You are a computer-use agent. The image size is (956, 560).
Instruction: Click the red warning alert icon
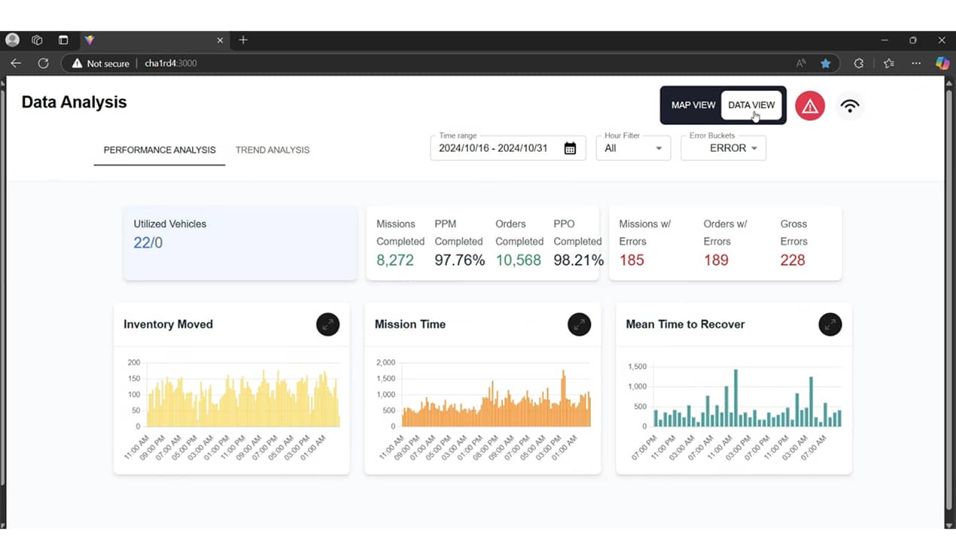coord(810,106)
